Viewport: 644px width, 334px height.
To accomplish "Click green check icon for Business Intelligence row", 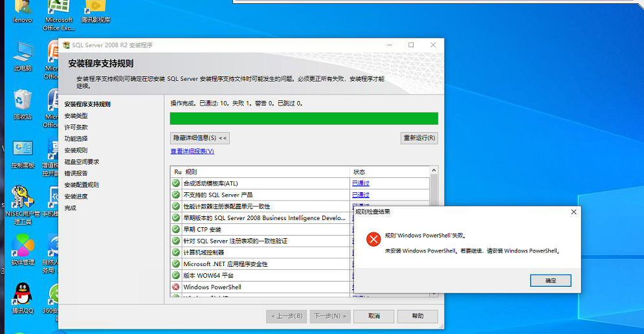I will pyautogui.click(x=176, y=217).
